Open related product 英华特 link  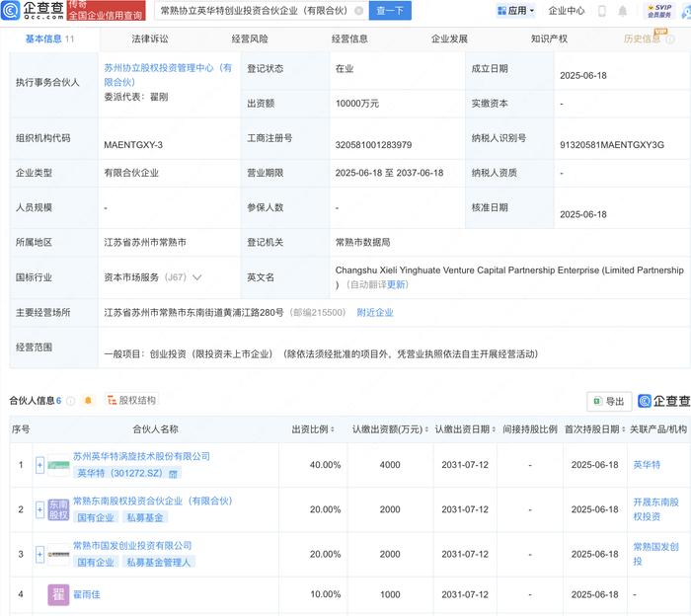point(647,465)
